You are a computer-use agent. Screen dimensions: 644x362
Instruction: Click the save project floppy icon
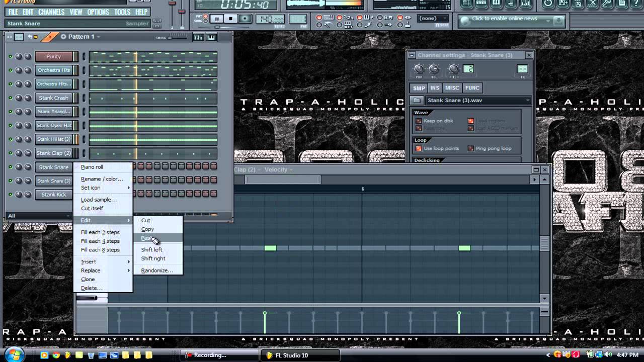[578, 4]
